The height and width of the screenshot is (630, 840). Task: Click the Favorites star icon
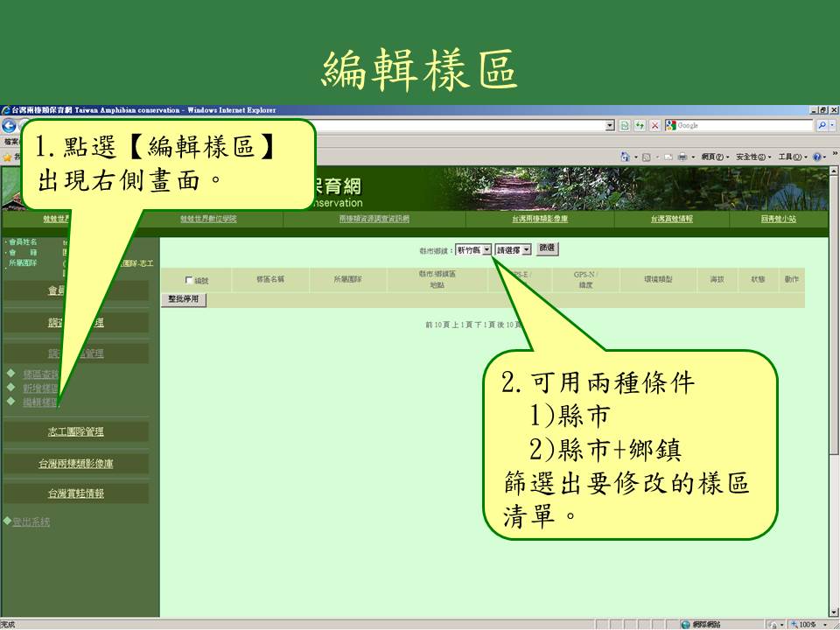pyautogui.click(x=7, y=157)
